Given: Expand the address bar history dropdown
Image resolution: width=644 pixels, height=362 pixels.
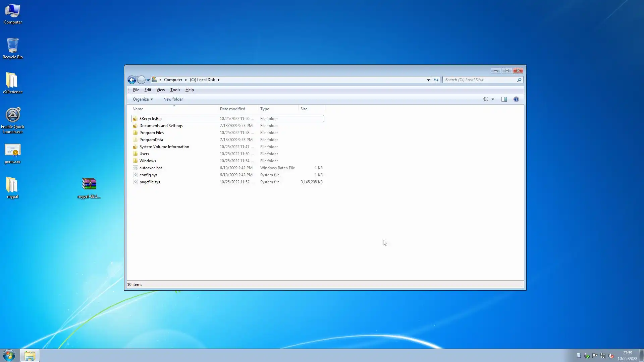Looking at the screenshot, I should pos(428,80).
